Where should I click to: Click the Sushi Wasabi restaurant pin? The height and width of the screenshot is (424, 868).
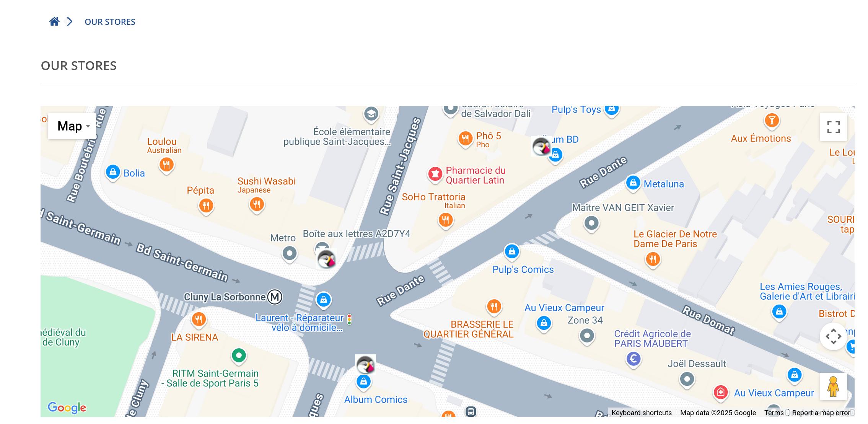tap(257, 205)
